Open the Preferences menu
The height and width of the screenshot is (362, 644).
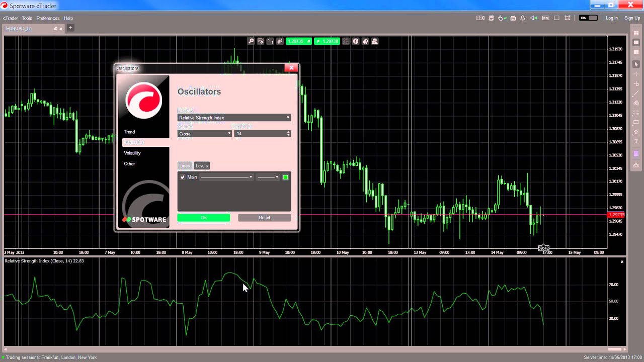(48, 18)
